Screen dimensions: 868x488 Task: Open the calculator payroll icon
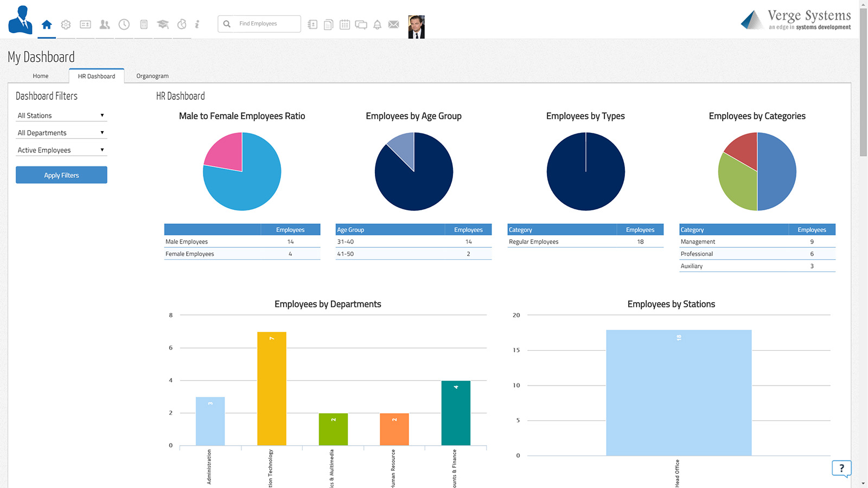pyautogui.click(x=144, y=24)
